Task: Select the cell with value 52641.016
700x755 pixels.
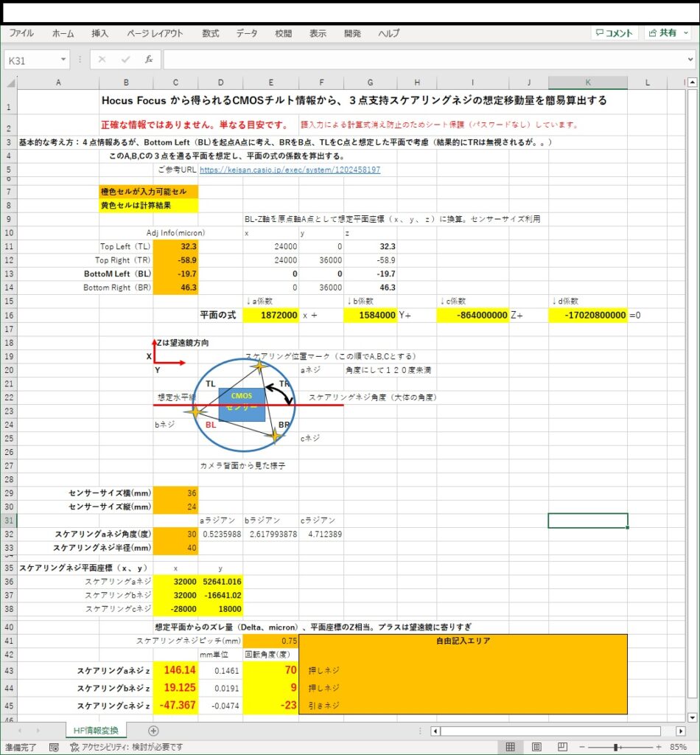Action: 220,582
